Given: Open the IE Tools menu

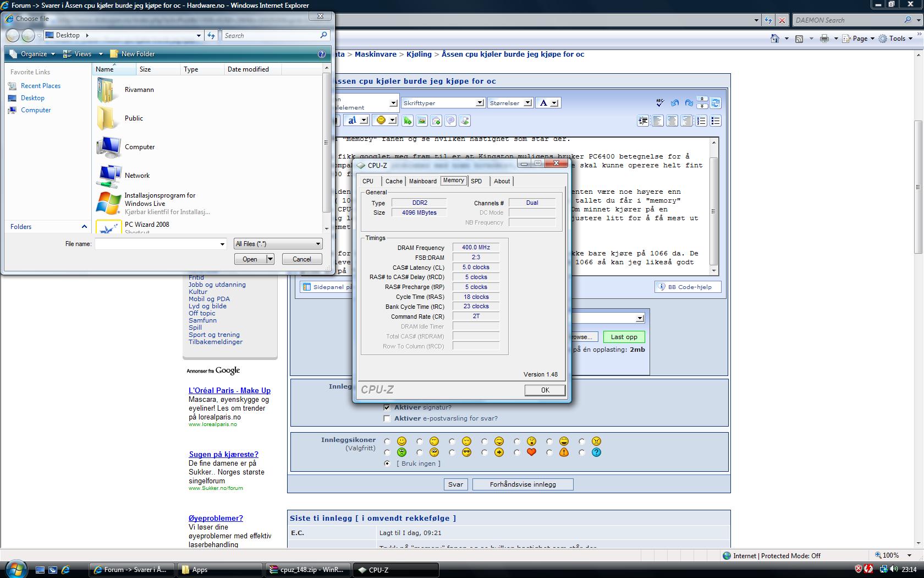Looking at the screenshot, I should (x=897, y=39).
